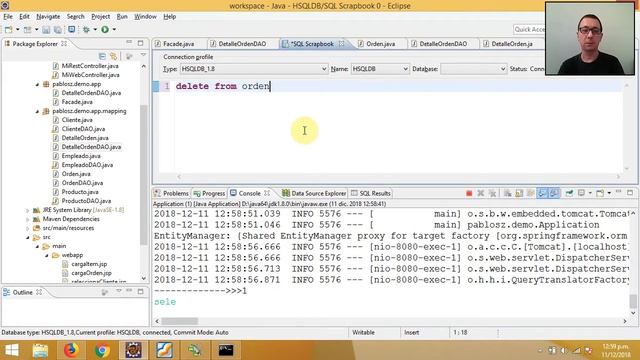The image size is (640, 360).
Task: Click the Save All toolbar icon
Action: [58, 29]
